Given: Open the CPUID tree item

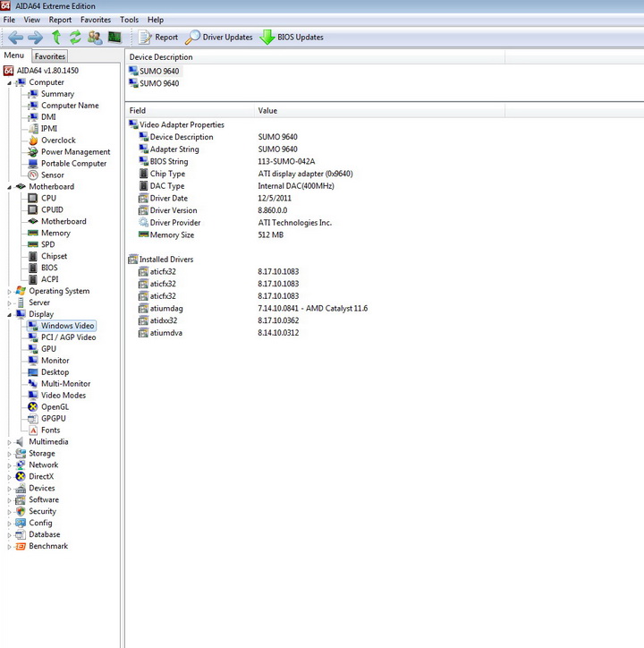Looking at the screenshot, I should point(52,210).
